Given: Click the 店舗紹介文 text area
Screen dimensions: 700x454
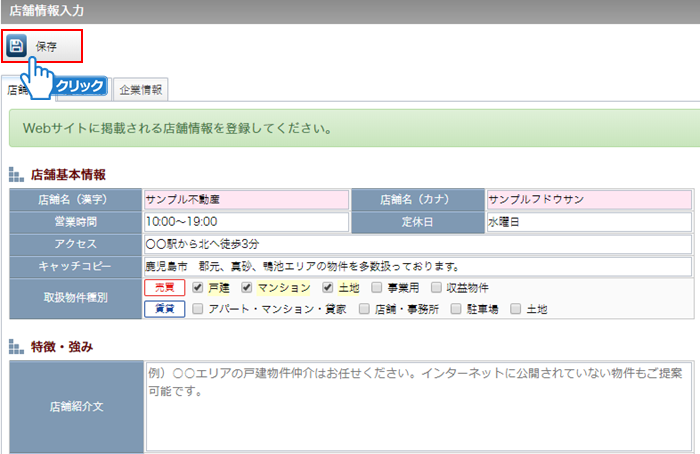Looking at the screenshot, I should pyautogui.click(x=417, y=405).
